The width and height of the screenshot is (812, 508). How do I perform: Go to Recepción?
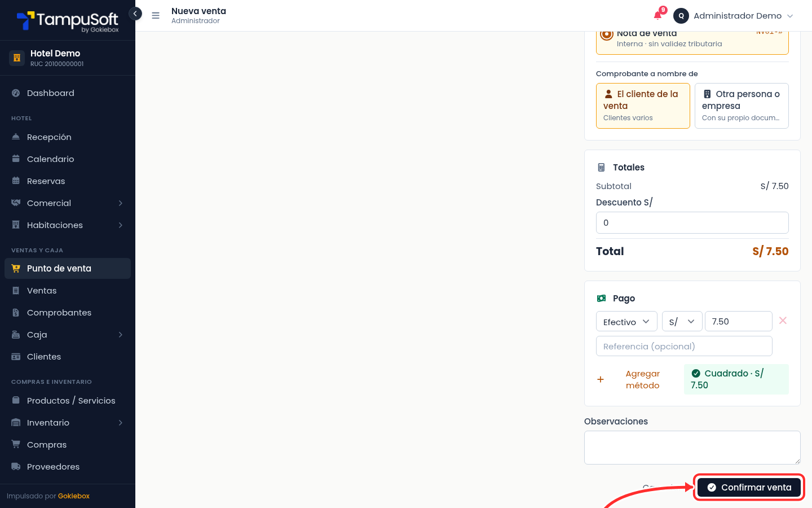tap(68, 137)
